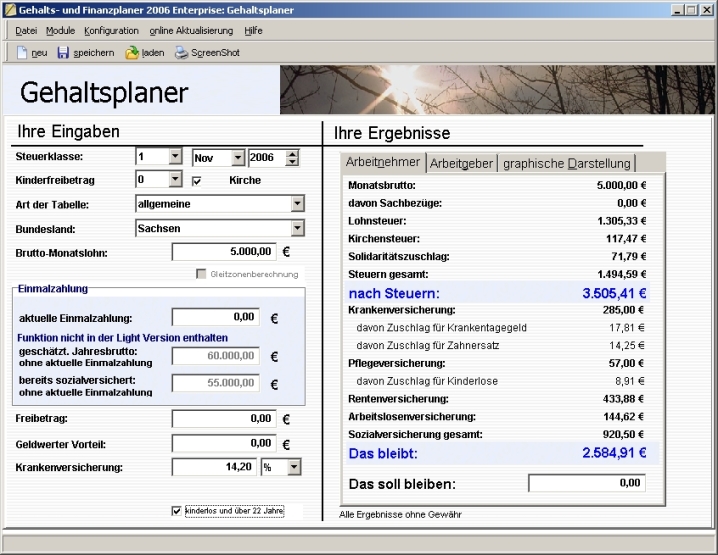Open the Steuerklasse dropdown

[x=175, y=157]
